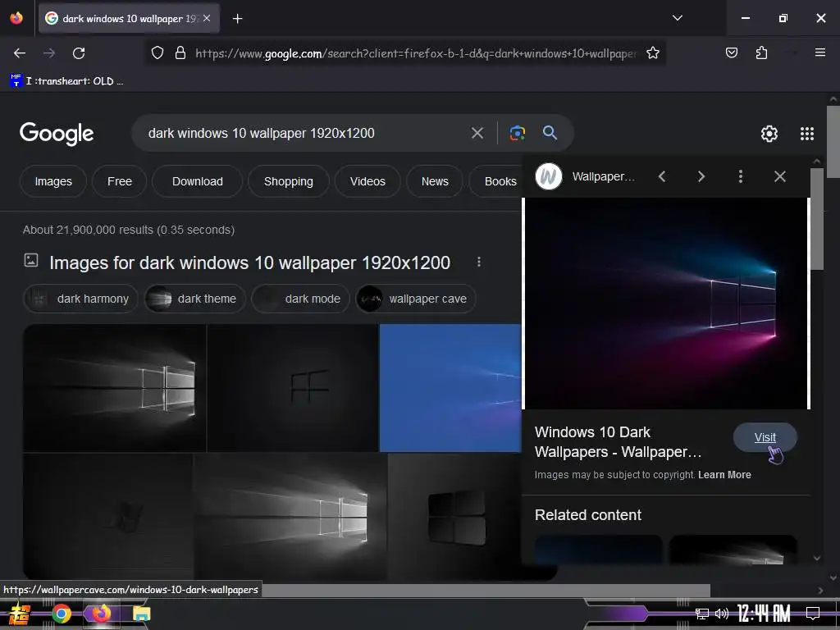
Task: Open the Google apps grid
Action: click(807, 134)
